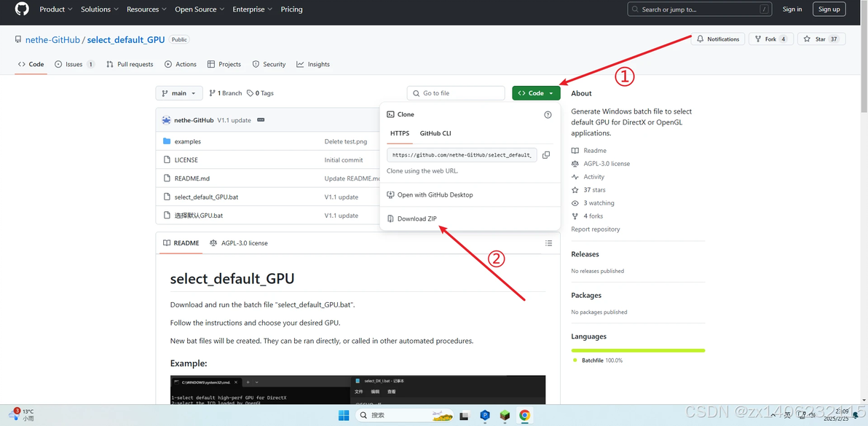Screen dimensions: 868x426
Task: Expand the Open Source menu
Action: pyautogui.click(x=200, y=9)
